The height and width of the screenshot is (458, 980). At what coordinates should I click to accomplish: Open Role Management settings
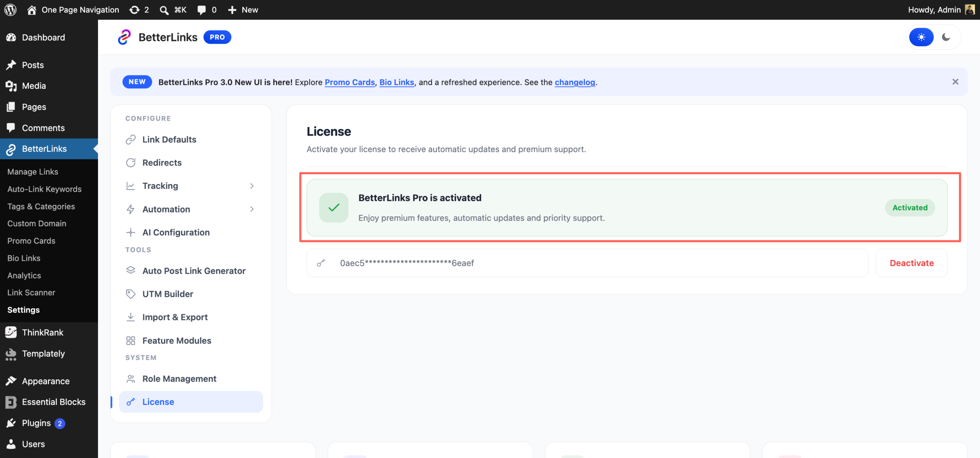tap(191, 379)
